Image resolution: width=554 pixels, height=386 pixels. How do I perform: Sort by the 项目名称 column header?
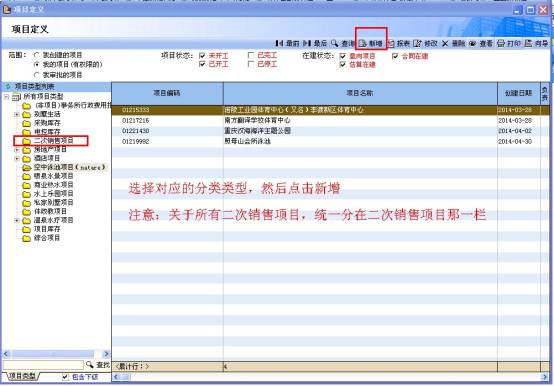coord(360,93)
